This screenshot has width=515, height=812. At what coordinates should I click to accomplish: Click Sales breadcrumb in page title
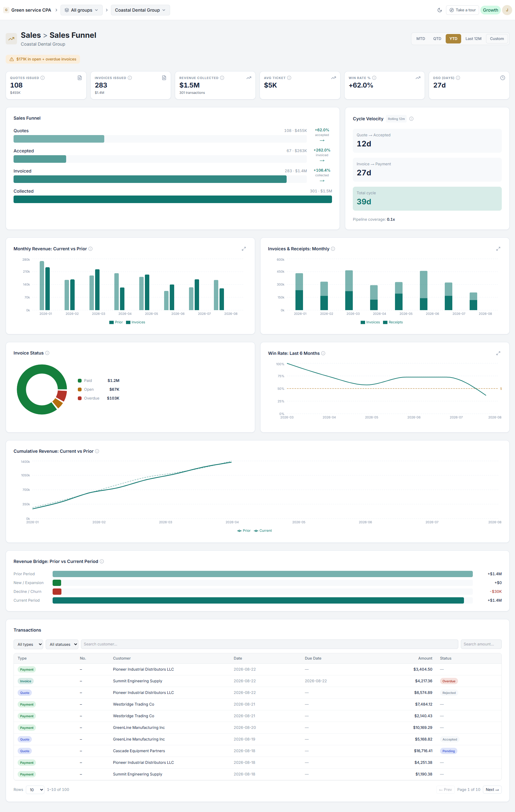coord(31,35)
